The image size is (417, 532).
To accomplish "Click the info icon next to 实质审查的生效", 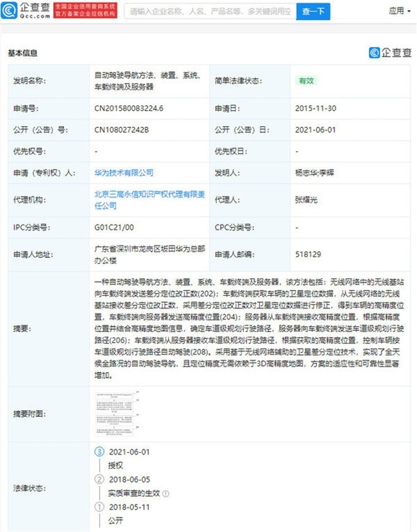I will [167, 493].
